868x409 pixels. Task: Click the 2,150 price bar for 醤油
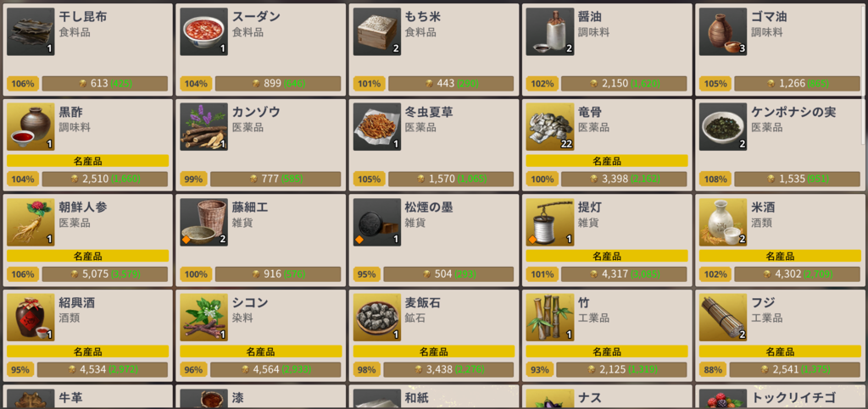pos(624,84)
